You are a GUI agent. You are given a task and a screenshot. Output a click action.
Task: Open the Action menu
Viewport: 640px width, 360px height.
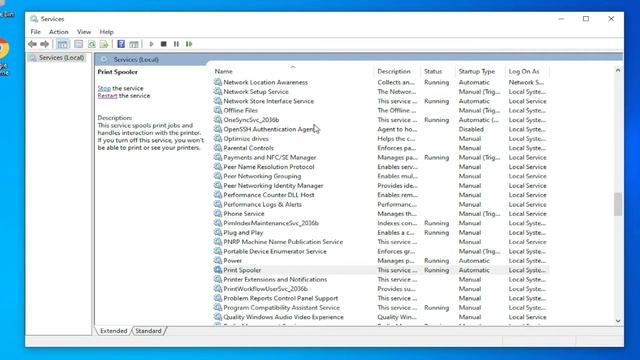click(x=59, y=32)
